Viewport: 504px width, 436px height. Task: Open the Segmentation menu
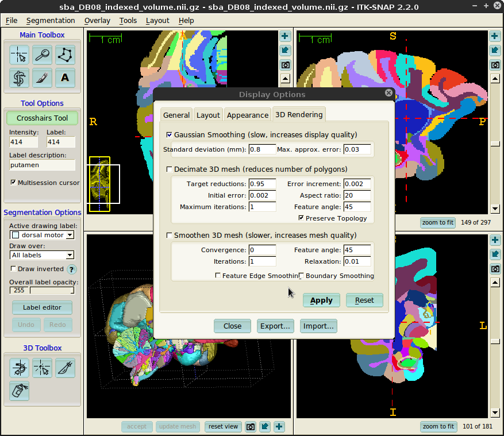[51, 21]
